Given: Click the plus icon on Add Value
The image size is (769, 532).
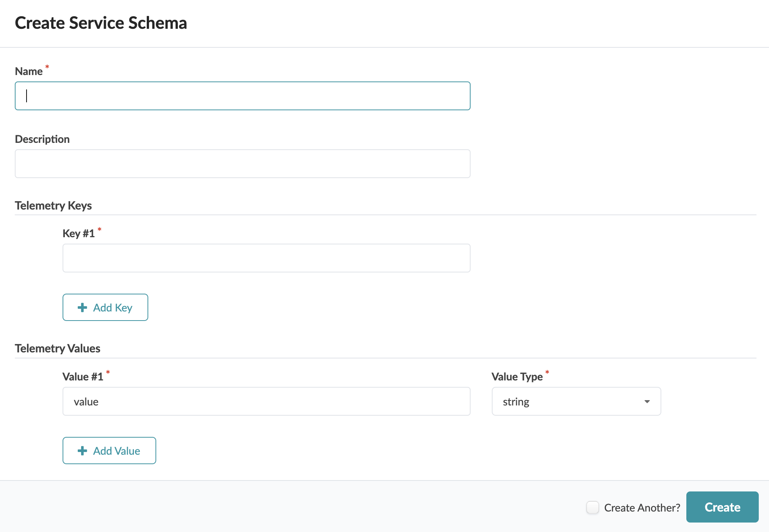Looking at the screenshot, I should (x=82, y=451).
